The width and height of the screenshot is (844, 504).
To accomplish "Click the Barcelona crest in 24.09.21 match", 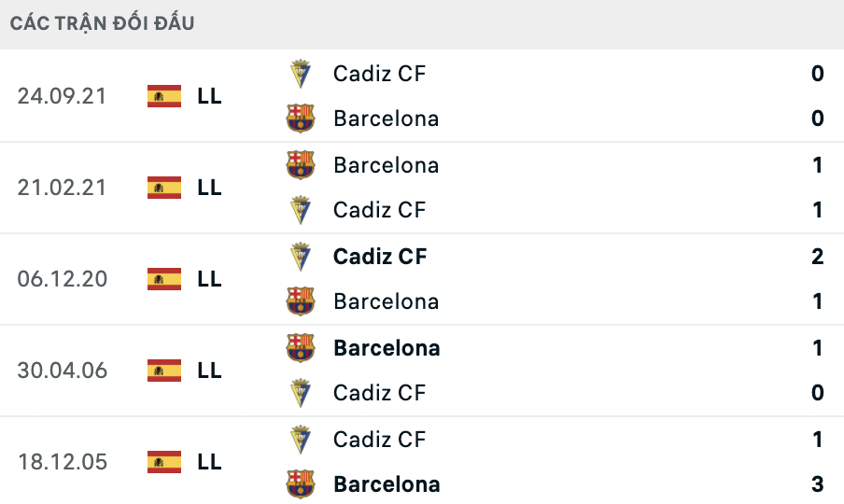I will point(301,119).
